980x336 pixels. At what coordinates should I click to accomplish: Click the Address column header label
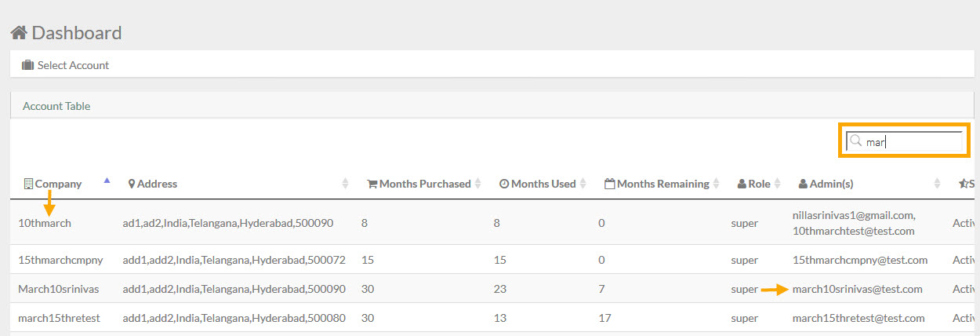point(157,184)
